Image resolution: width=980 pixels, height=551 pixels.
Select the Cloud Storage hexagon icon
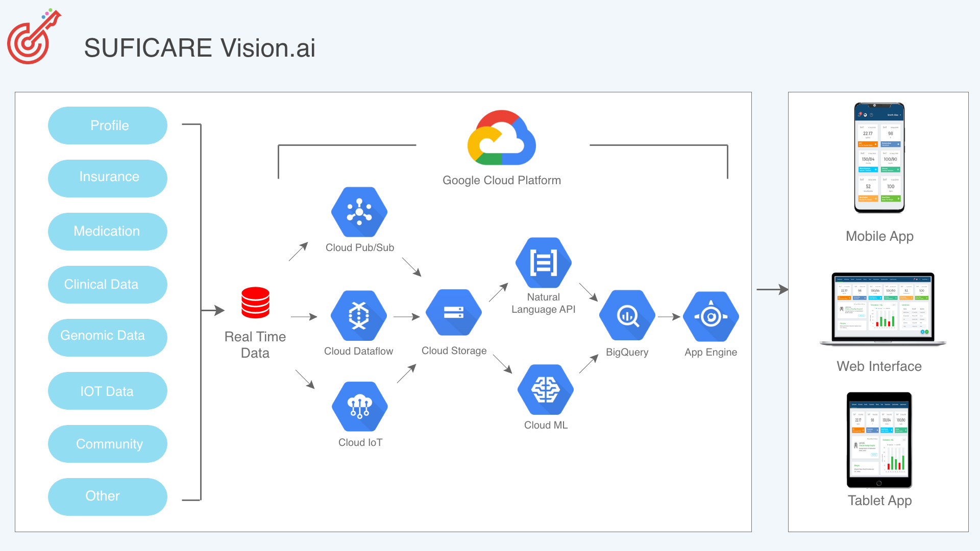click(454, 312)
